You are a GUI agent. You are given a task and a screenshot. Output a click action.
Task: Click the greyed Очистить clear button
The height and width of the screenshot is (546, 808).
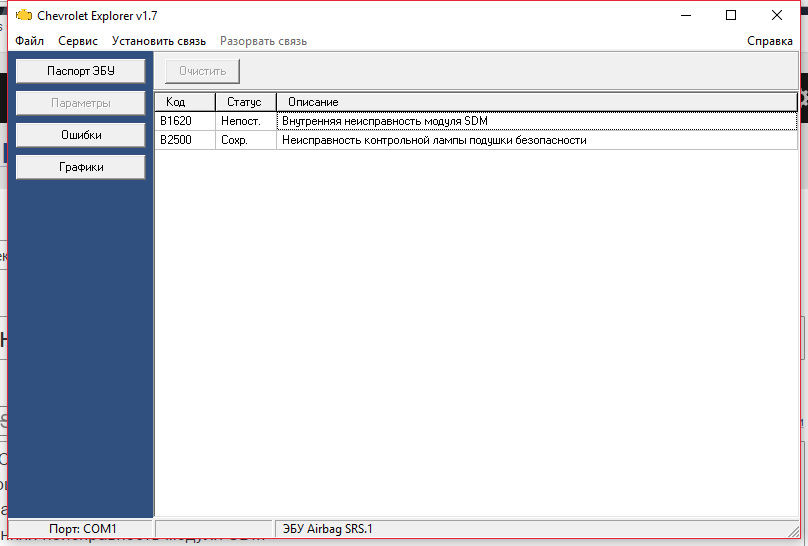coord(203,71)
